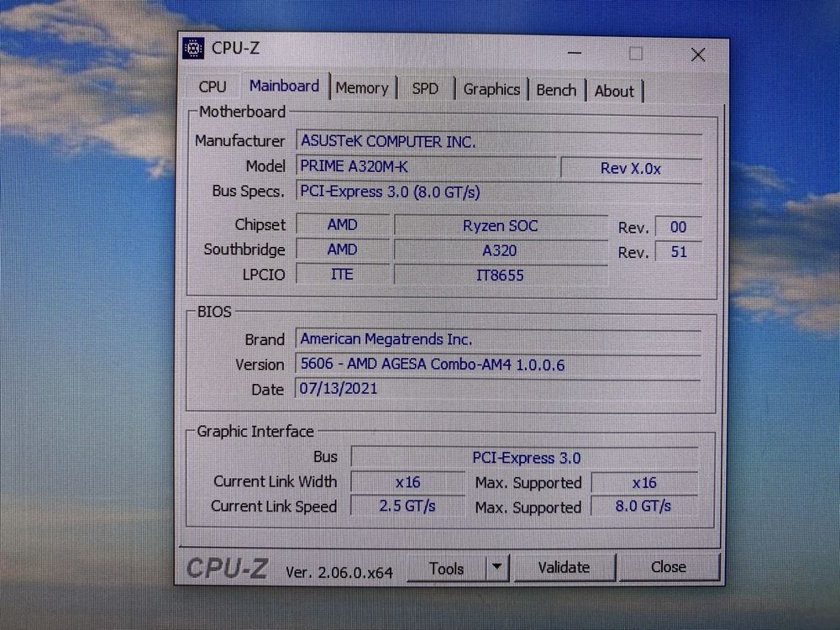
Task: Click the Current Link Speed 2.5 GT/s value
Action: (407, 507)
